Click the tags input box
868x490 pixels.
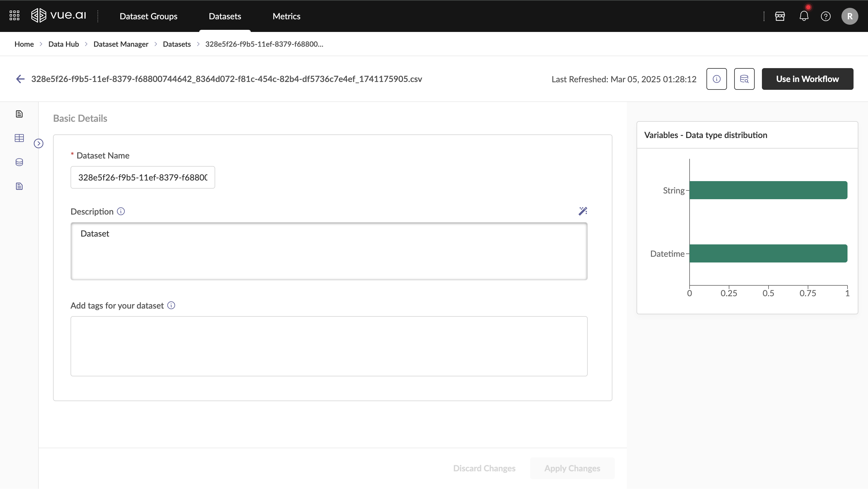tap(329, 346)
